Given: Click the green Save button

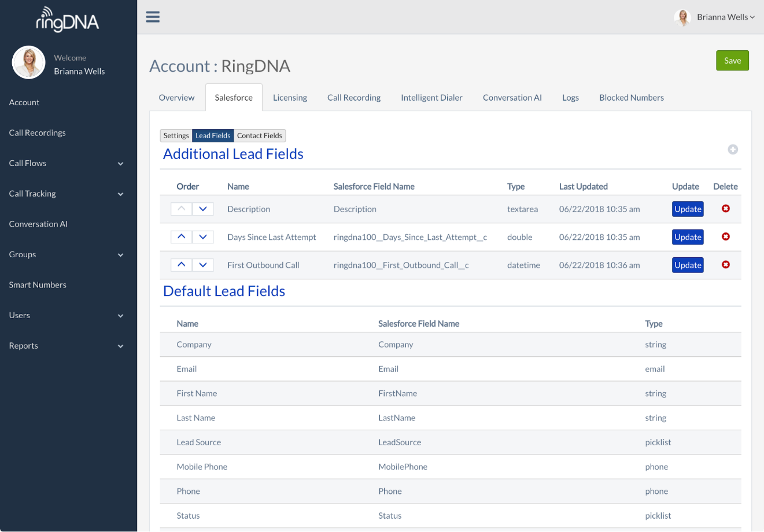Looking at the screenshot, I should coord(732,61).
